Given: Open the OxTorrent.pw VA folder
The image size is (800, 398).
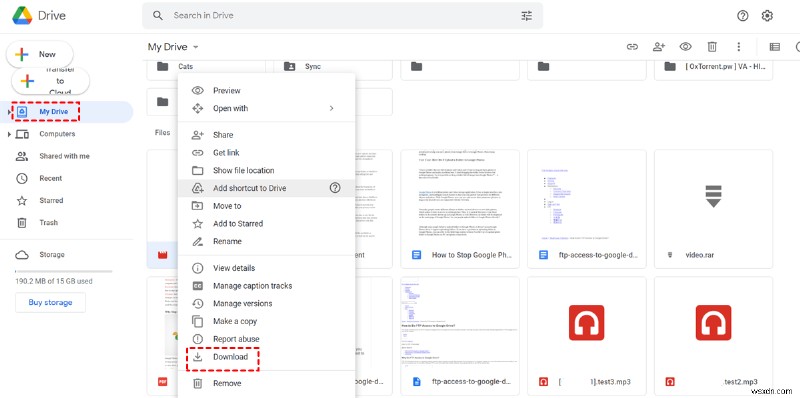Looking at the screenshot, I should (x=713, y=67).
